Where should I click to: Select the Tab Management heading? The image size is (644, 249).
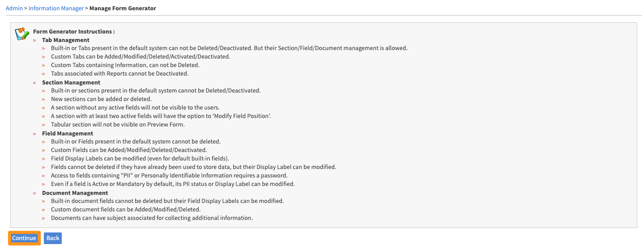tap(66, 40)
